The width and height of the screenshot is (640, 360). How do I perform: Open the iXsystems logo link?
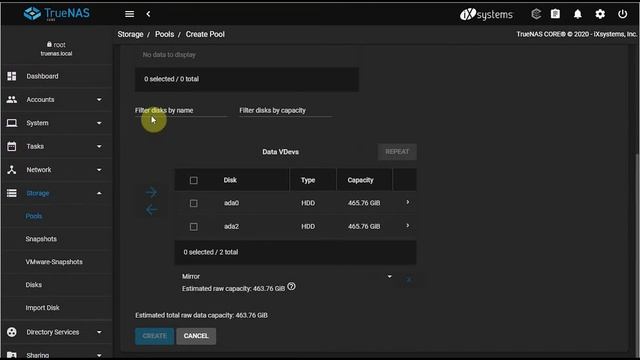click(486, 14)
